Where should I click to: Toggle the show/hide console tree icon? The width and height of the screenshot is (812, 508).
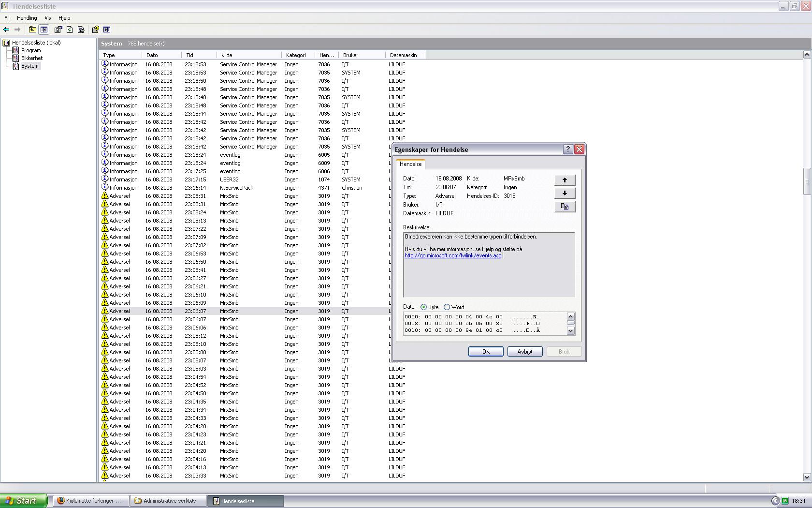[44, 30]
